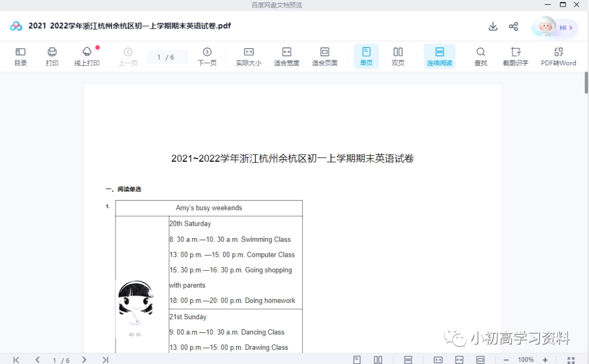Click the 20th Saturday text
Image resolution: width=589 pixels, height=364 pixels.
coord(190,223)
